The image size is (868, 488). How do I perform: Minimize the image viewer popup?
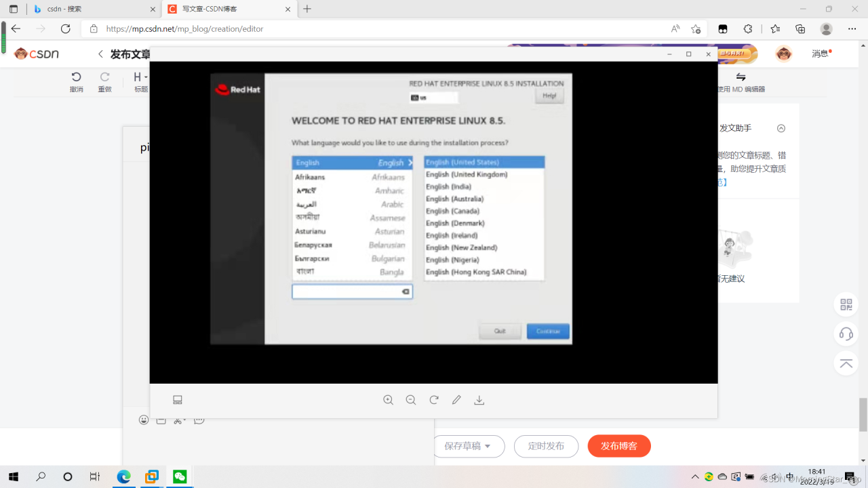(669, 54)
